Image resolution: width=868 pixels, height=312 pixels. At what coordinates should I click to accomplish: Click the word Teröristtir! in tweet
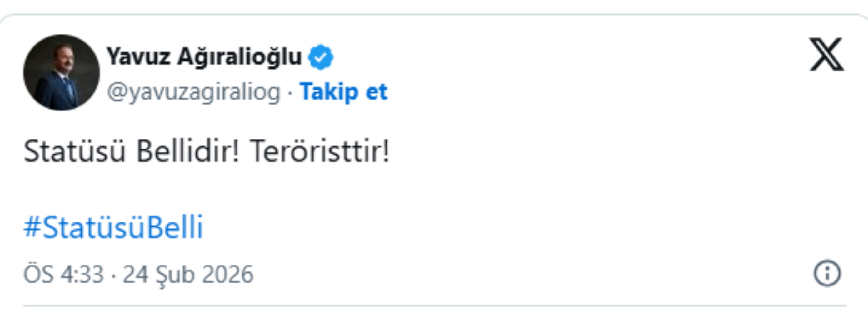(319, 151)
